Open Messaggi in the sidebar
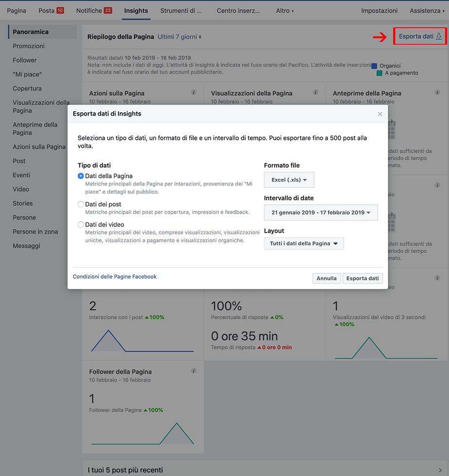The width and height of the screenshot is (449, 476). 26,246
